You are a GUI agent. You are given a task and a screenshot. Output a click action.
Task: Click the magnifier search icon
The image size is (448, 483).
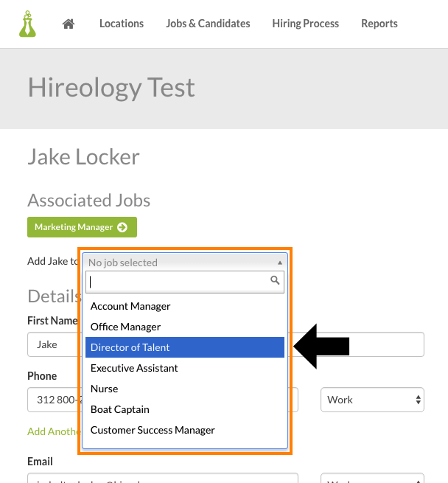click(x=275, y=280)
